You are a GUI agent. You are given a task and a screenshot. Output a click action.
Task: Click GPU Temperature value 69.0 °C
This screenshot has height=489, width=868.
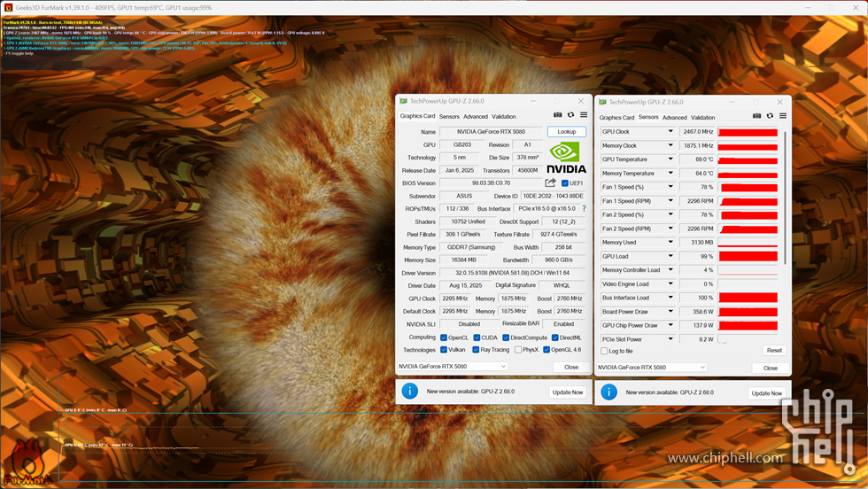(x=698, y=159)
